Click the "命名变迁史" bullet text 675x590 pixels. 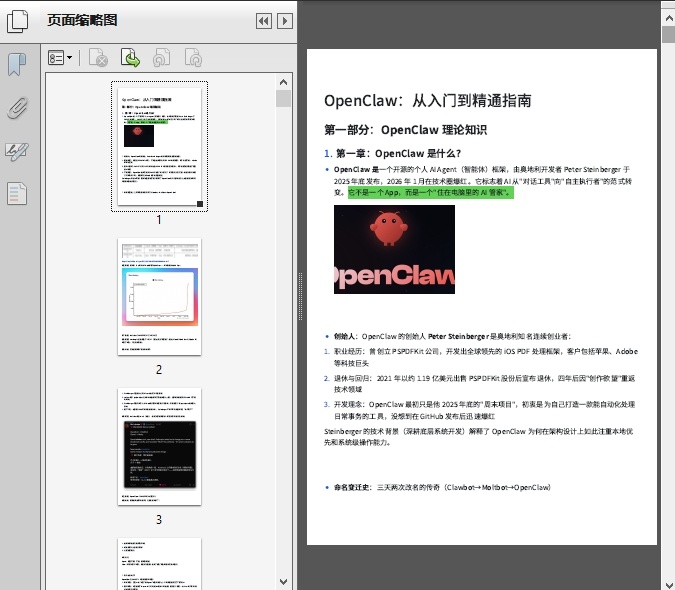click(442, 488)
